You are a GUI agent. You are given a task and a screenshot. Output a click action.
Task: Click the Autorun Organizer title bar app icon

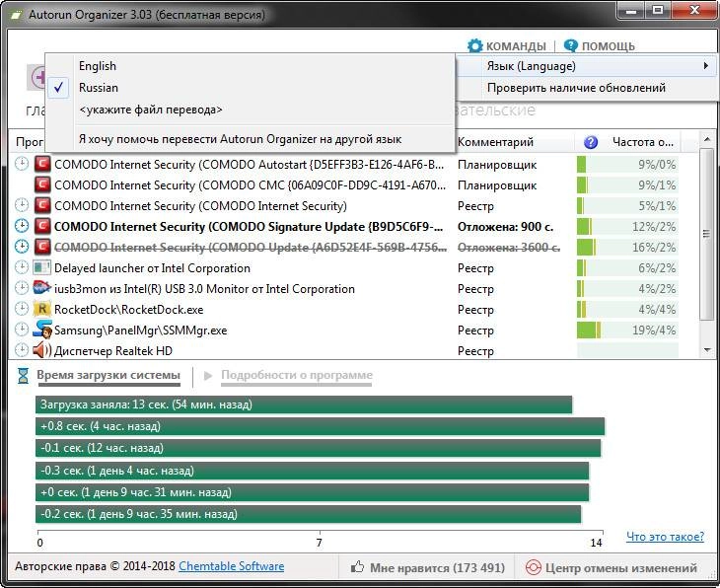click(17, 15)
